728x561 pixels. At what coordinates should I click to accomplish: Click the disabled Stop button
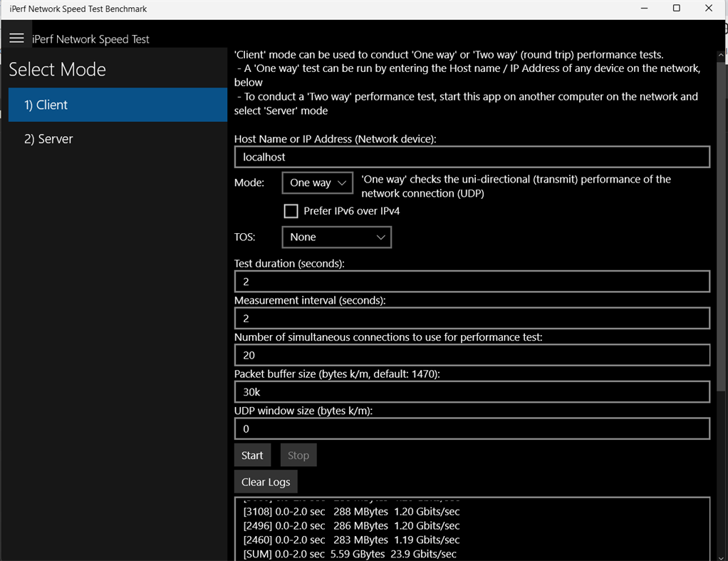pos(298,455)
